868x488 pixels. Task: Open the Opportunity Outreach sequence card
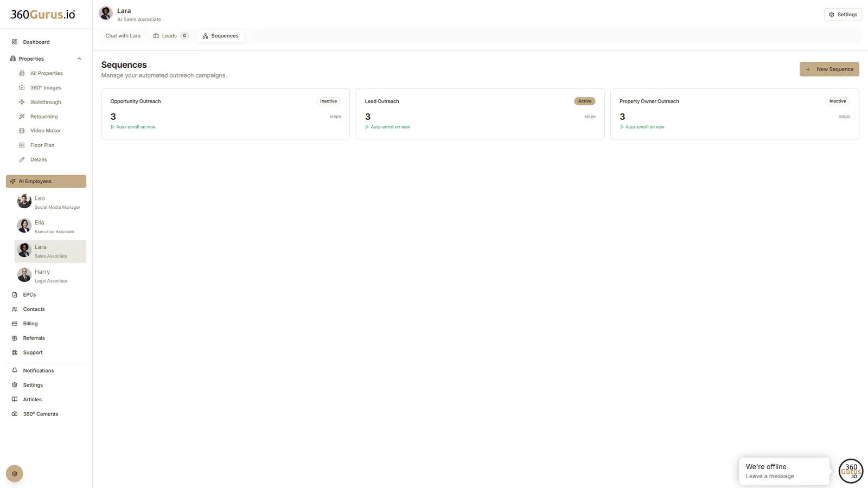coord(225,114)
